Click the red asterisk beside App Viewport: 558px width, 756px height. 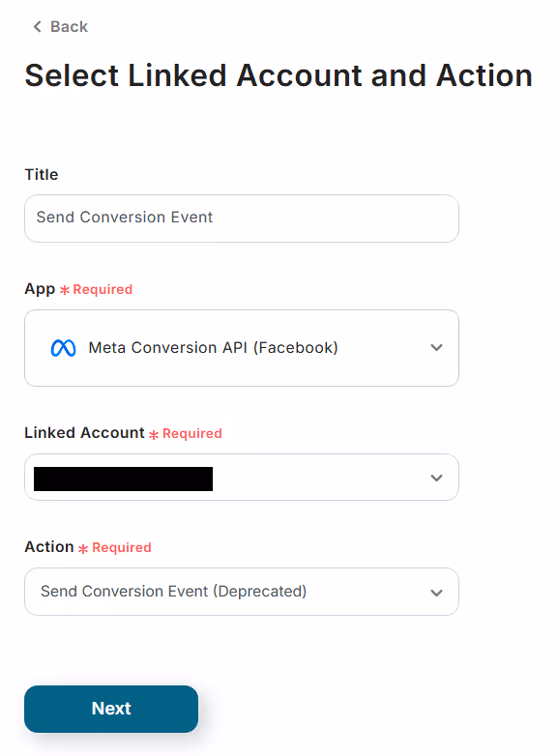(65, 290)
